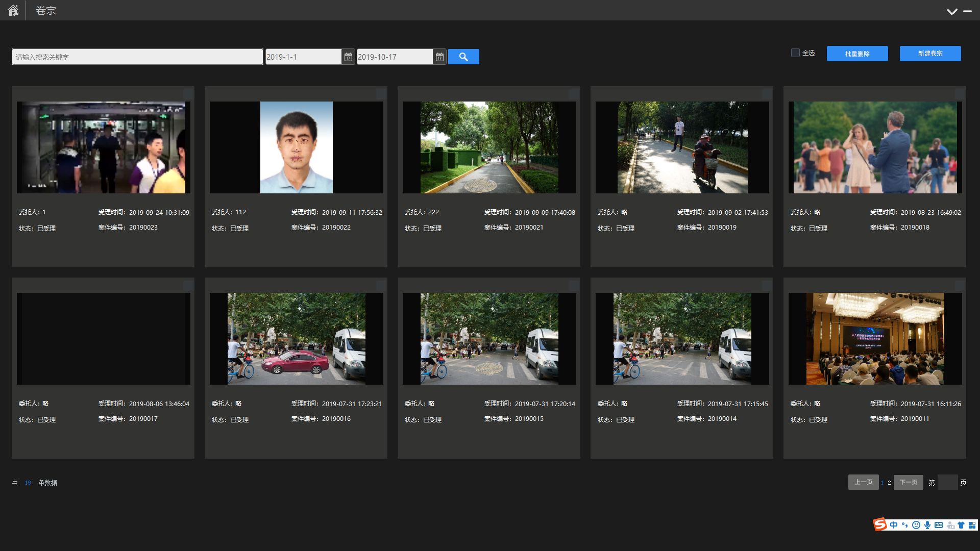
Task: Open Sogou emoji panel
Action: (x=916, y=525)
